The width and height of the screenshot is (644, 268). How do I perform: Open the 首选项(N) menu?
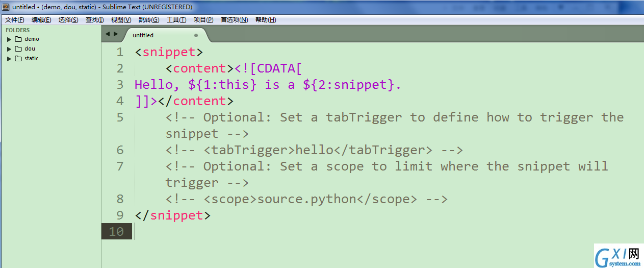(234, 20)
